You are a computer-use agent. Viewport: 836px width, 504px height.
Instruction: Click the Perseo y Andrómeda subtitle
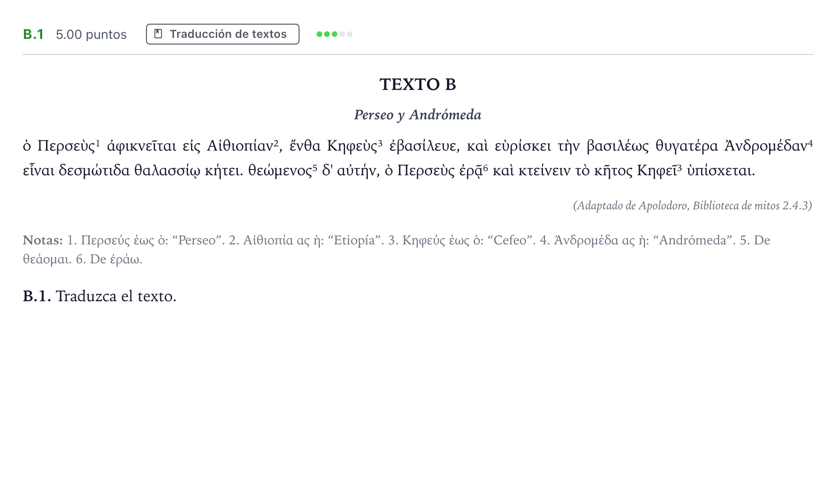[x=418, y=115]
